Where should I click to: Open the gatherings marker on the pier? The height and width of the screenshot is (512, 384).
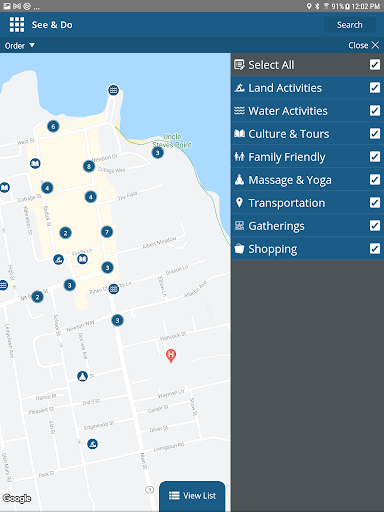(x=113, y=90)
